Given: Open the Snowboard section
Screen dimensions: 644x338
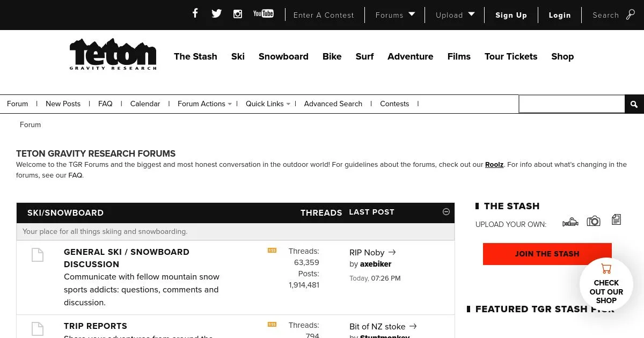Looking at the screenshot, I should coord(283,56).
